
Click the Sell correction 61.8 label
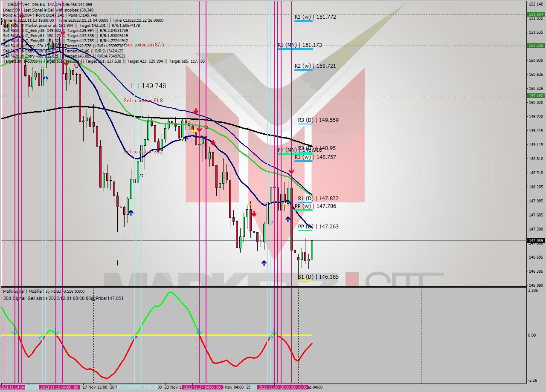click(143, 101)
